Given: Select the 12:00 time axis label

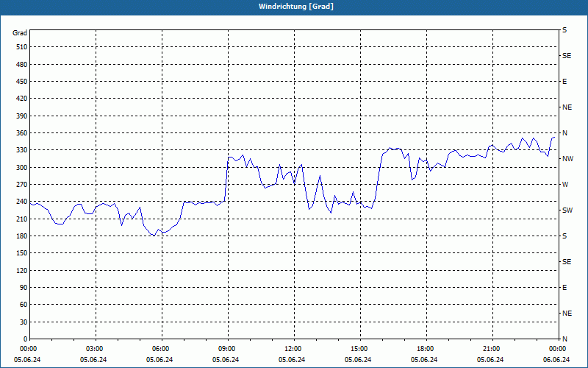Looking at the screenshot, I should 293,349.
